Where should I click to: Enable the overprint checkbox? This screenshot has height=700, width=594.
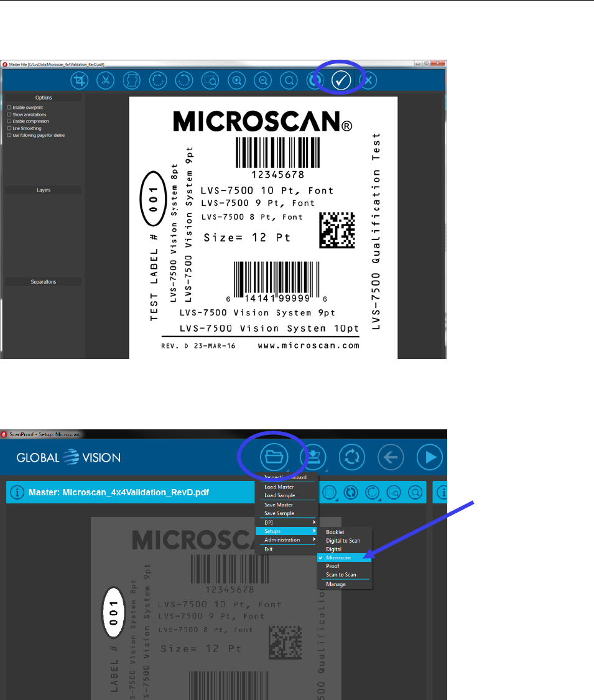(9, 108)
